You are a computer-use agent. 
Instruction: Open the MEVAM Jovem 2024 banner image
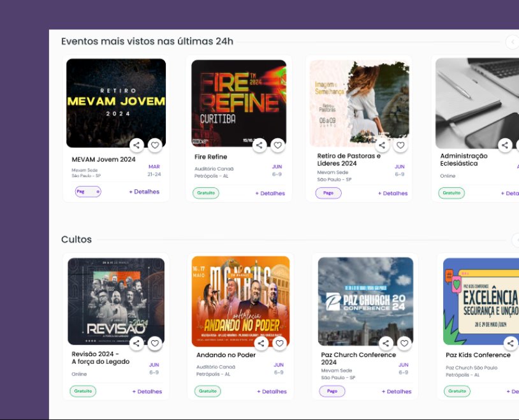coord(116,103)
